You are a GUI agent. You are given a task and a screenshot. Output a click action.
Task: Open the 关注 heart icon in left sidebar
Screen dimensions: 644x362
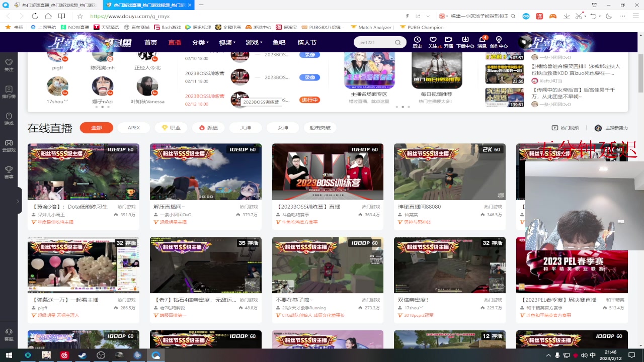(x=9, y=65)
